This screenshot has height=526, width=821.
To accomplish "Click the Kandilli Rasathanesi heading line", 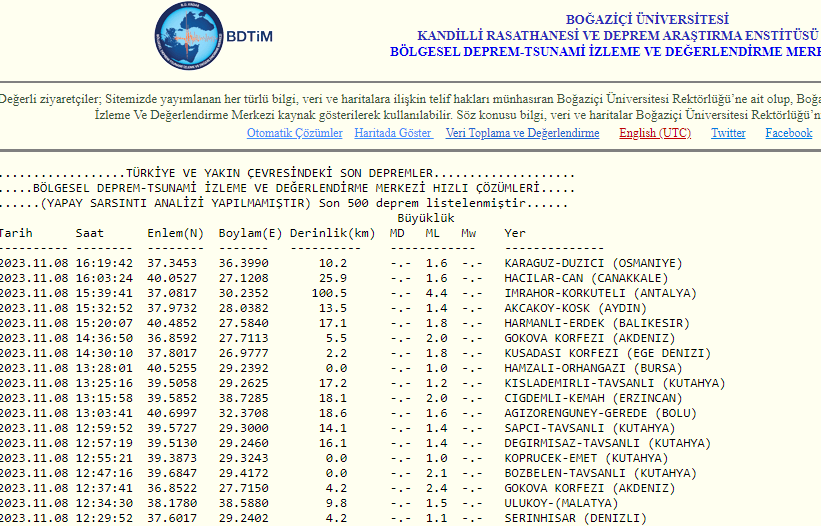I will [618, 36].
